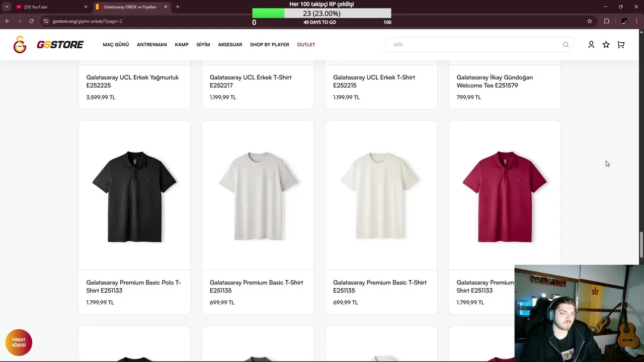The width and height of the screenshot is (644, 362).
Task: Bookmark this page with address bar star
Action: click(590, 21)
